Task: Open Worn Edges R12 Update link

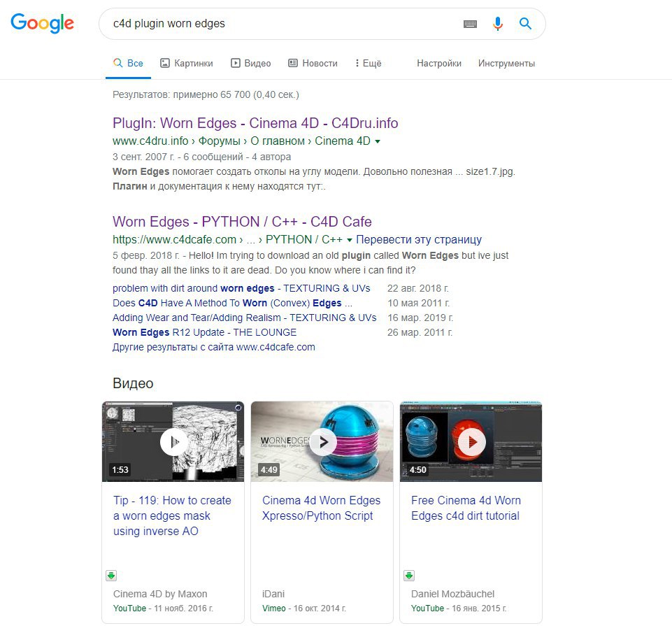Action: pos(204,332)
